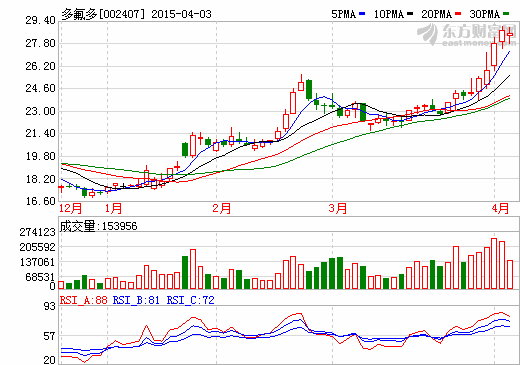Click the black 10PMA legend color marker
The height and width of the screenshot is (365, 520).
(410, 14)
